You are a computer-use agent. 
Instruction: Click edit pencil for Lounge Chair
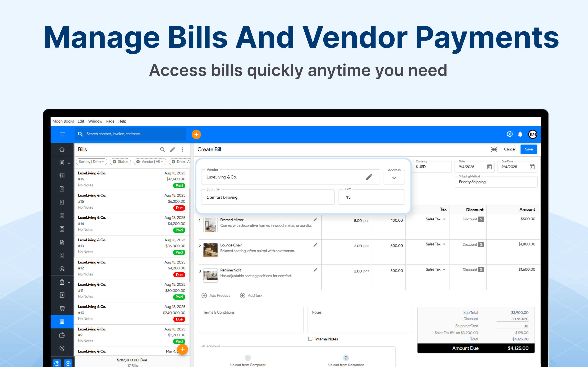pos(315,245)
